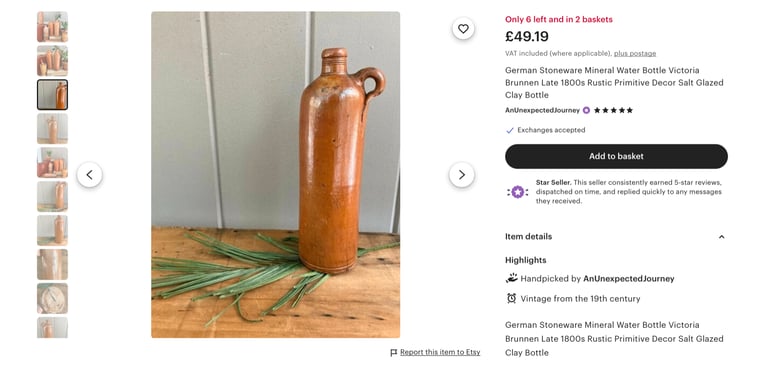
Task: Click the flag icon to report item
Action: click(x=394, y=352)
